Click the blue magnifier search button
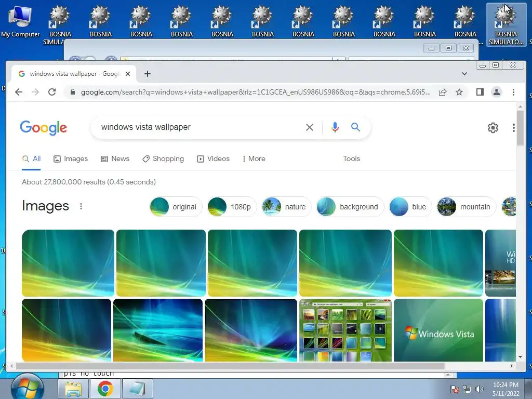 [355, 127]
